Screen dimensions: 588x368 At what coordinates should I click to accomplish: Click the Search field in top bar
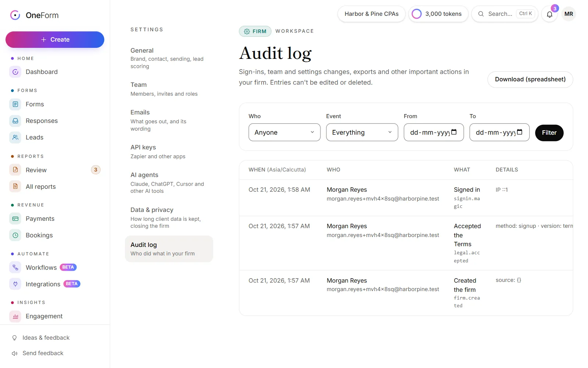[x=505, y=14]
